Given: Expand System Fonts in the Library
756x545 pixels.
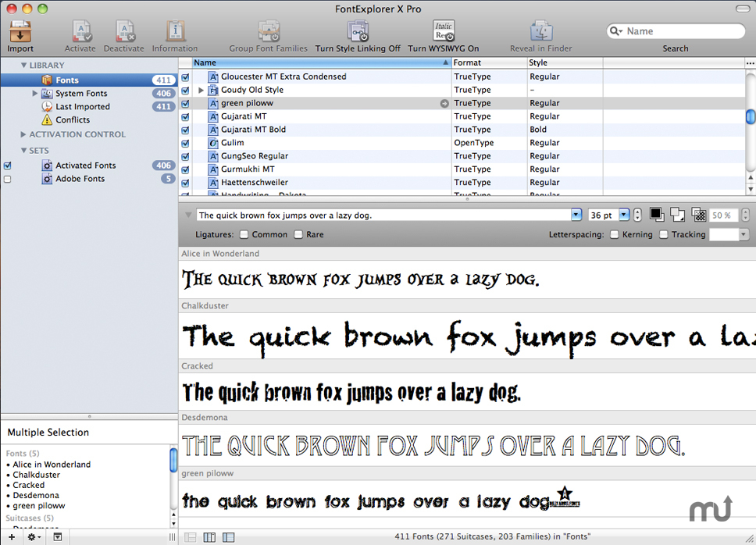Looking at the screenshot, I should pyautogui.click(x=35, y=93).
